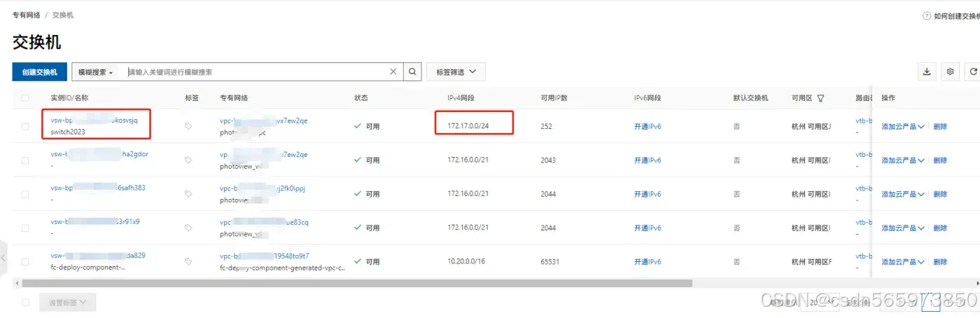Click the tag icon in 3r91x9 row
Viewport: 980px width, 318px height.
[188, 228]
